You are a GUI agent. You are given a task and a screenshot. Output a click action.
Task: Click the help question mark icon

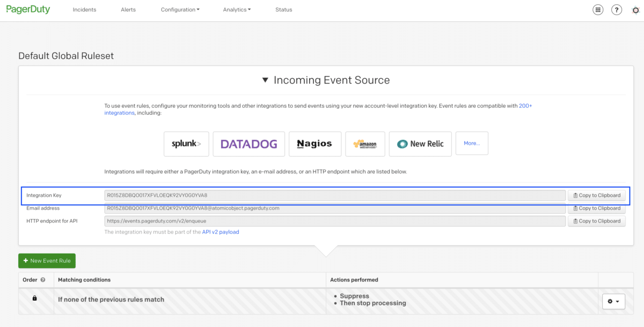point(616,10)
